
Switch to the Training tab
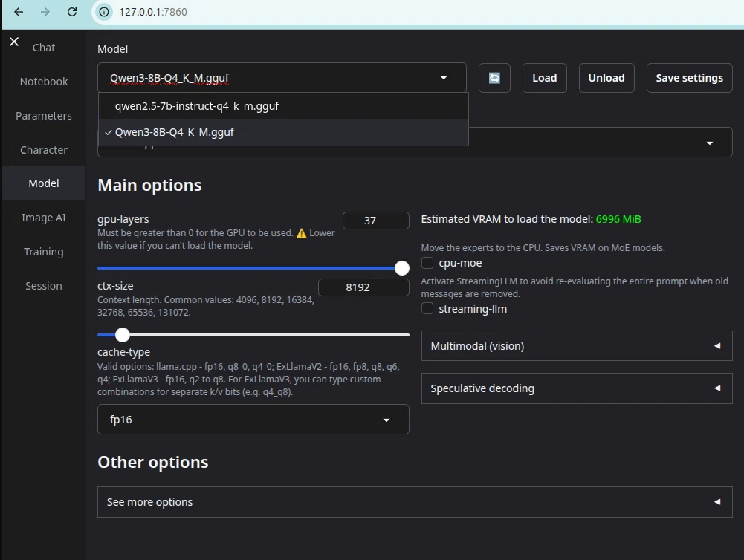tap(44, 252)
